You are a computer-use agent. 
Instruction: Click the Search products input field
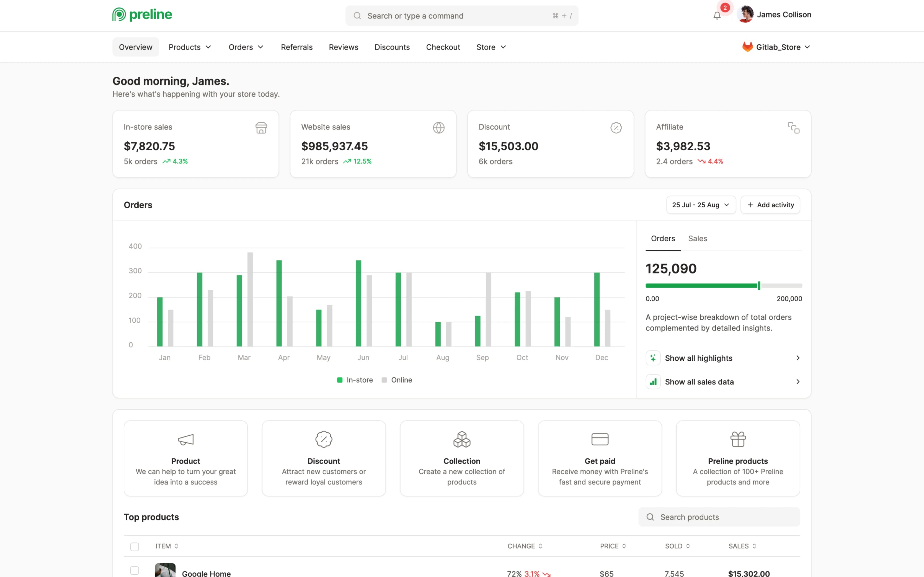click(x=719, y=517)
